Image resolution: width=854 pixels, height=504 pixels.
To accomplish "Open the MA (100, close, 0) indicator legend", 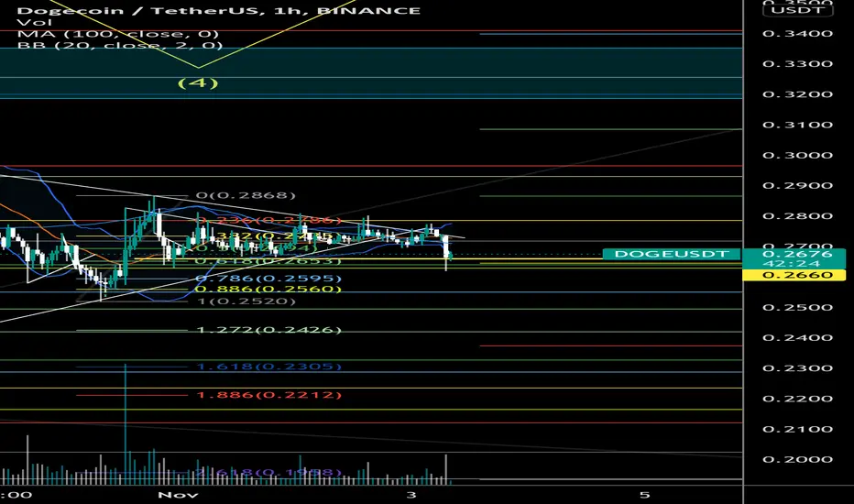I will coord(117,34).
